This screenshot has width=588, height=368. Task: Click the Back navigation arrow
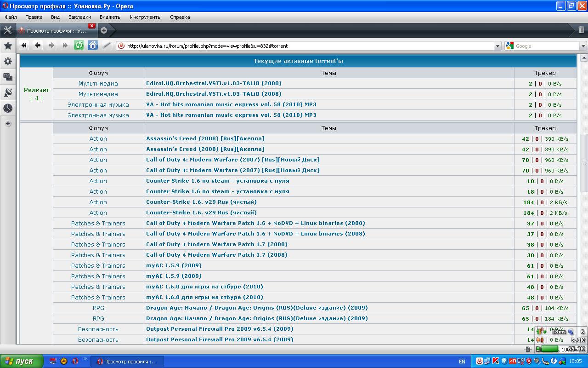pyautogui.click(x=38, y=45)
